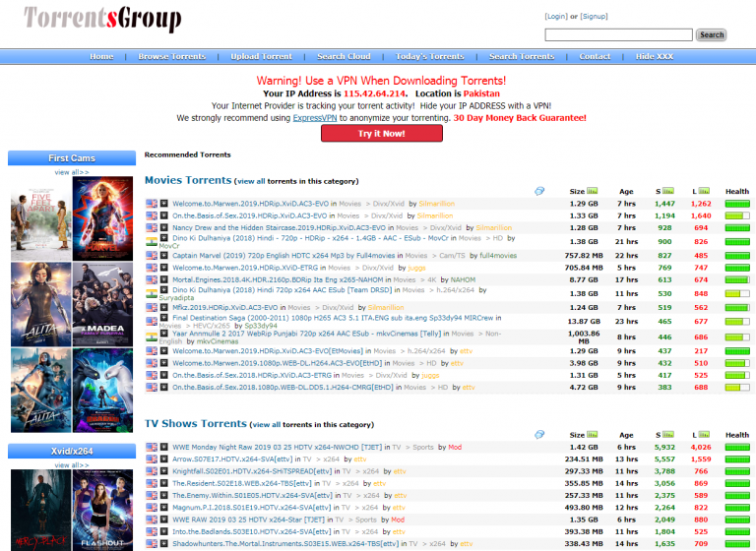Expand plus box for Arrow.S07E17.HDTV torrent
Viewport: 756px width, 551px height.
[x=164, y=459]
